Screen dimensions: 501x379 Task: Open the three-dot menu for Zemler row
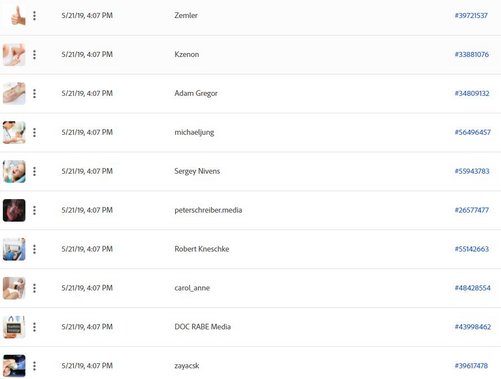point(34,16)
